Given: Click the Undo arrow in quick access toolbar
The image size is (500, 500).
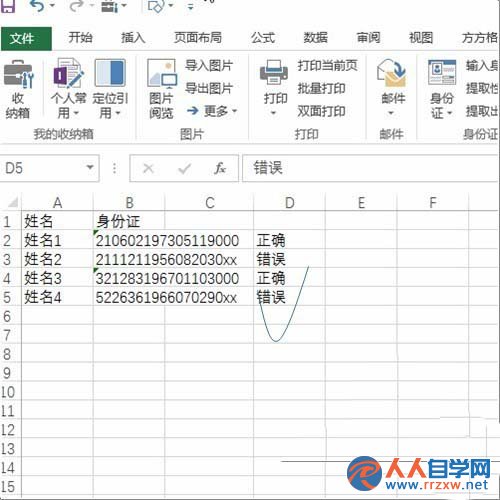Looking at the screenshot, I should click(x=36, y=6).
